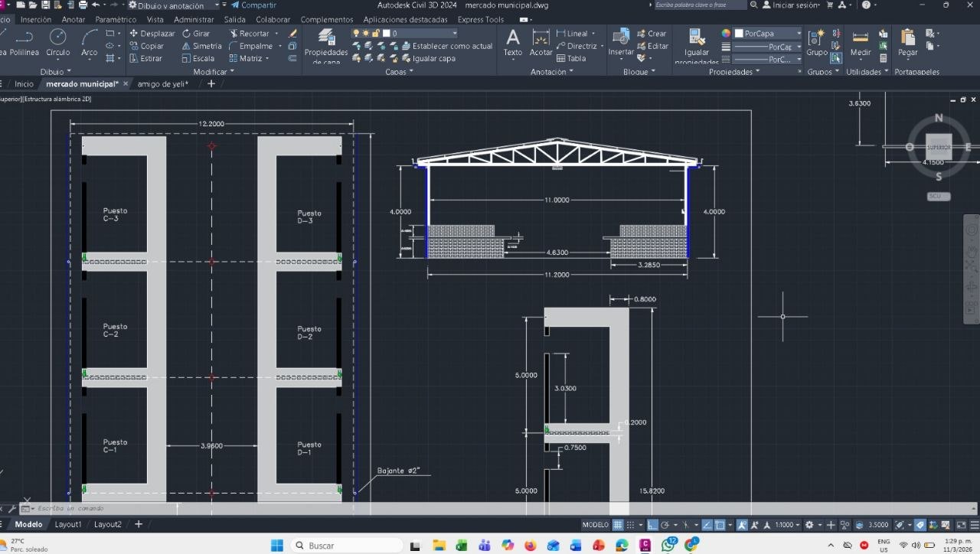Click the Copiar tool in Modificar
The image size is (980, 554).
146,46
